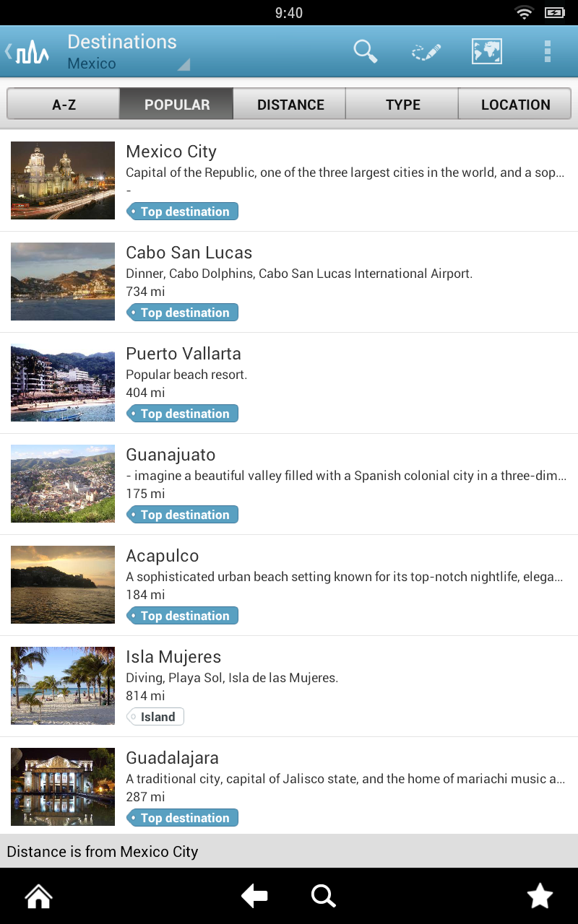This screenshot has height=924, width=578.
Task: Tap the app logo back arrow
Action: pos(27,52)
